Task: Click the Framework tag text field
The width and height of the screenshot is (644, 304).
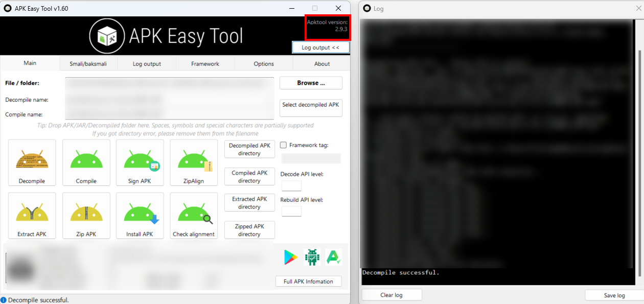Action: (311, 158)
